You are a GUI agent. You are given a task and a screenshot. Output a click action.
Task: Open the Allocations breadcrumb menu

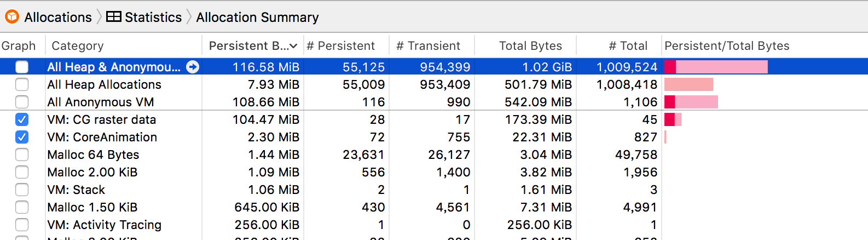pos(58,17)
